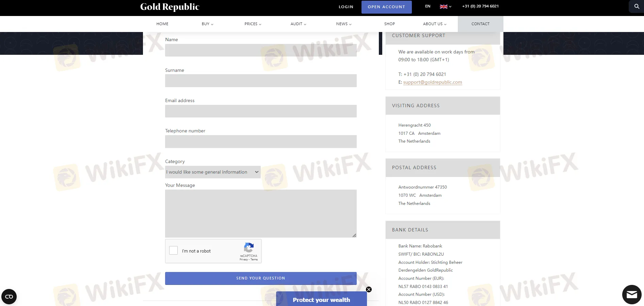Click the Email address input field
This screenshot has height=306, width=644.
(x=261, y=111)
